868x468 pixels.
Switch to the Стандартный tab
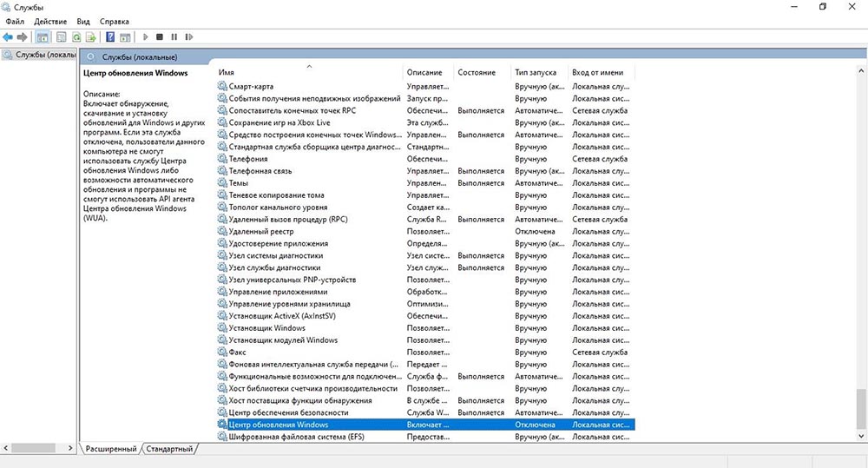click(x=169, y=449)
